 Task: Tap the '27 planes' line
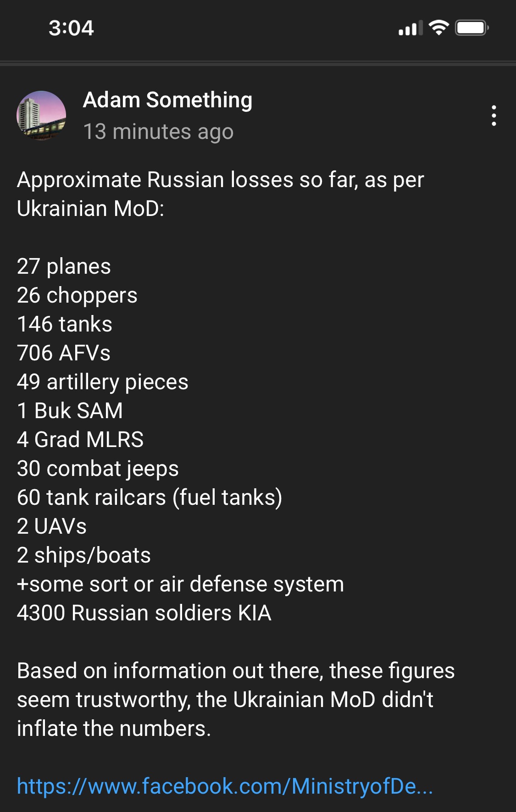64,267
